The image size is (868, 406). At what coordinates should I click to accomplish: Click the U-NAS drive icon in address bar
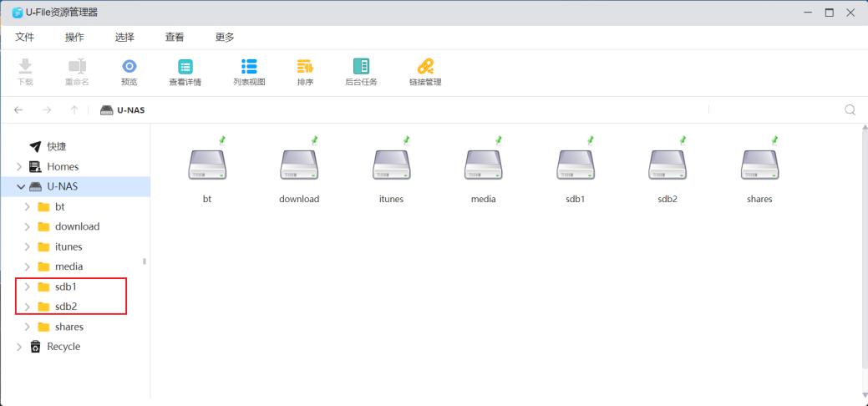(106, 110)
